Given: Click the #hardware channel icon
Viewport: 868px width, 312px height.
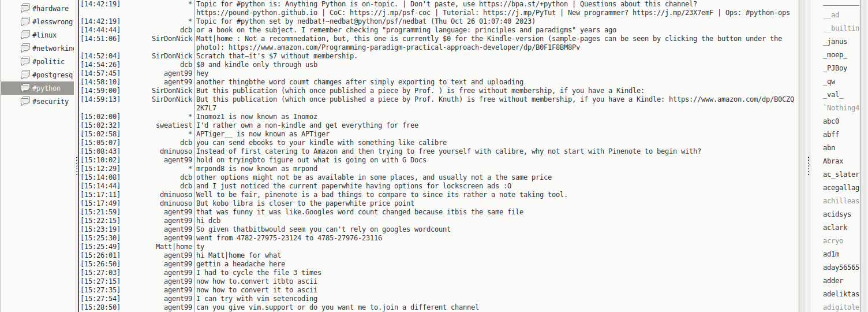Looking at the screenshot, I should 25,8.
